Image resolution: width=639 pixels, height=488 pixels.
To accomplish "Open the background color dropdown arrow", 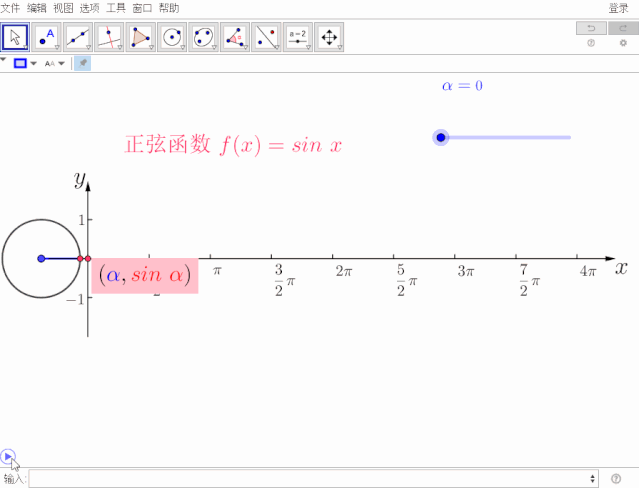I will coord(33,63).
